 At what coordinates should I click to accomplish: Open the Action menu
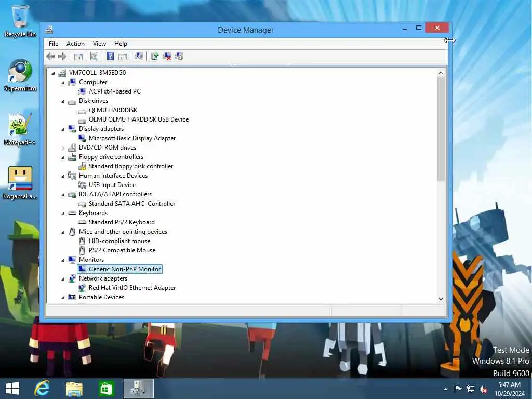pyautogui.click(x=75, y=44)
